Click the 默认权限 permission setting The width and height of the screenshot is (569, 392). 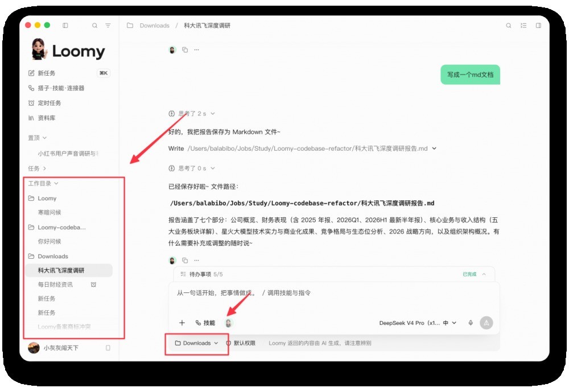241,343
